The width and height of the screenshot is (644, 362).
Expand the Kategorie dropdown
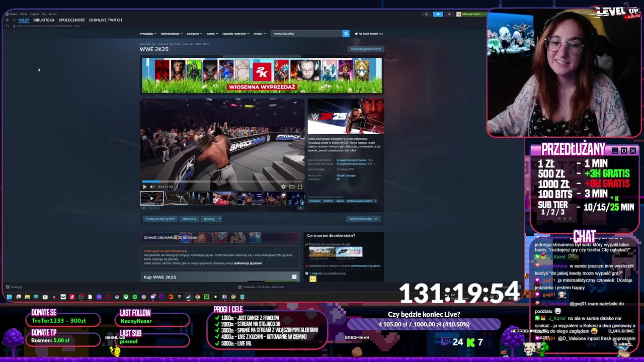coord(195,34)
